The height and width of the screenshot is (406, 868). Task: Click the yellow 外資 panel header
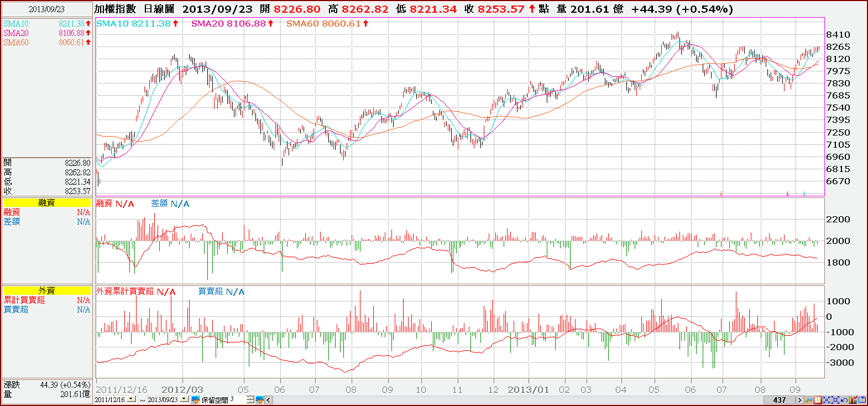click(47, 290)
